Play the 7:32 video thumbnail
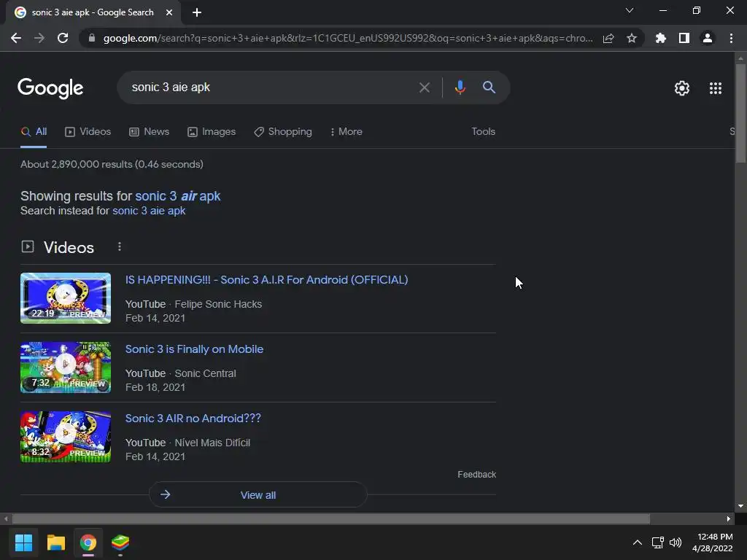Screen dimensions: 747x560 (65, 367)
